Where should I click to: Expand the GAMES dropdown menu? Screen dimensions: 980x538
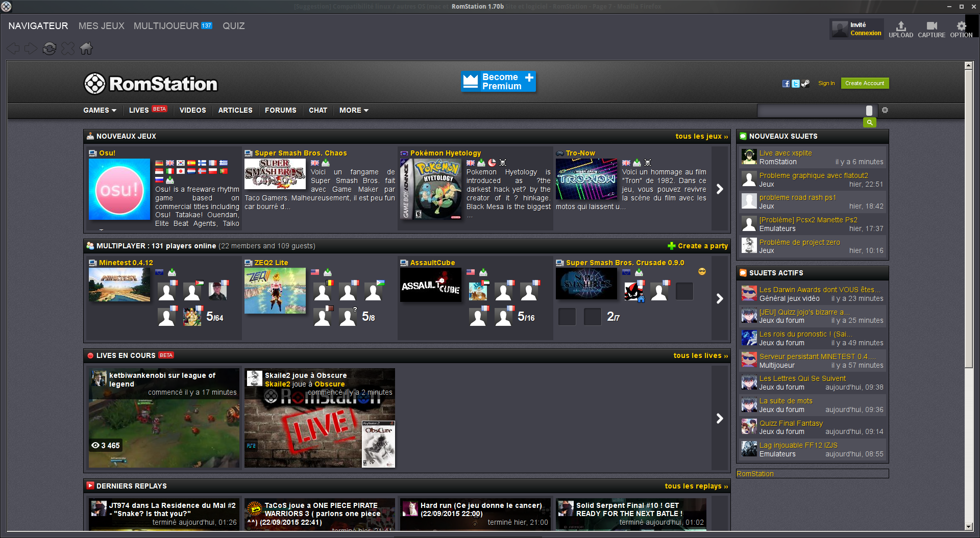coord(100,110)
